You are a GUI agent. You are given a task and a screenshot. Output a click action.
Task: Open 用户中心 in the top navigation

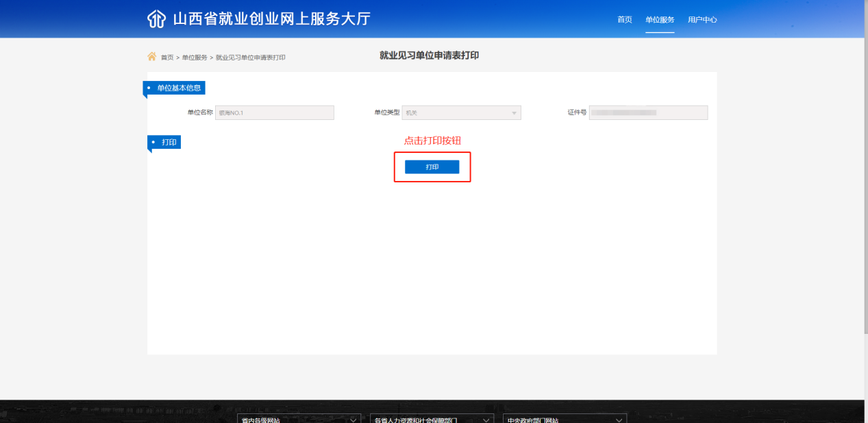(702, 20)
